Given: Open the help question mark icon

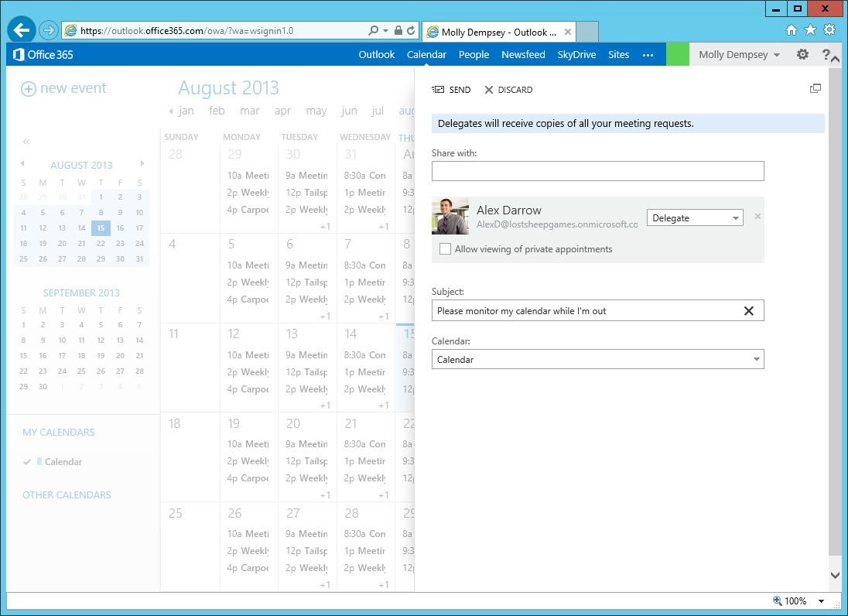Looking at the screenshot, I should 826,54.
